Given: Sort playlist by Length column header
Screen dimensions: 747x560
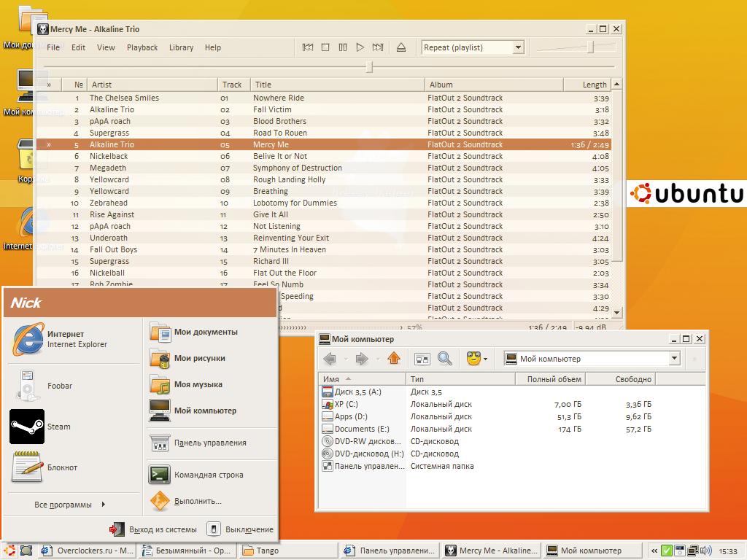Looking at the screenshot, I should 587,85.
